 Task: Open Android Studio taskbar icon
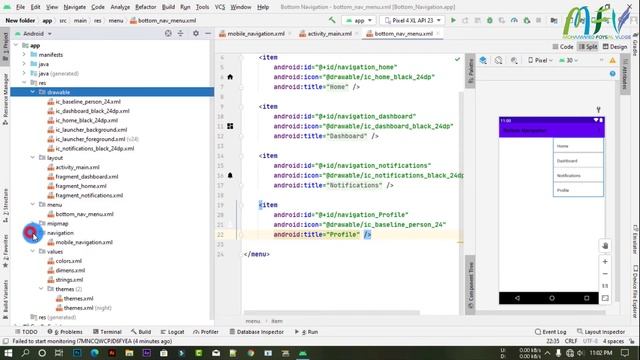303,353
